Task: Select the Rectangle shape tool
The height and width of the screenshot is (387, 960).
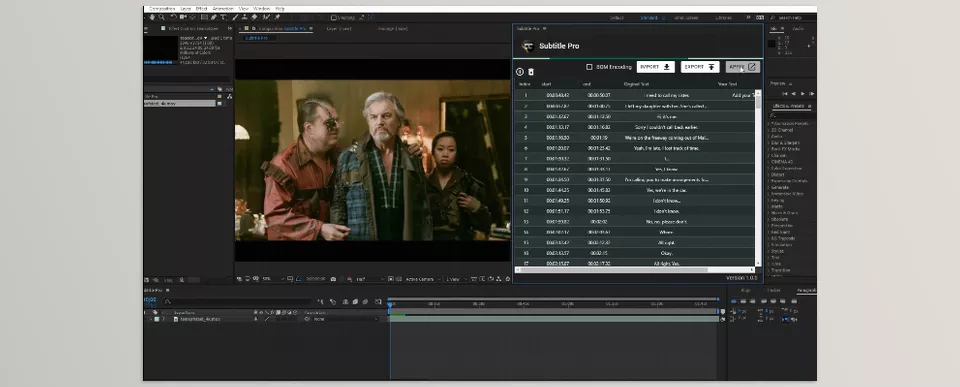Action: point(204,17)
